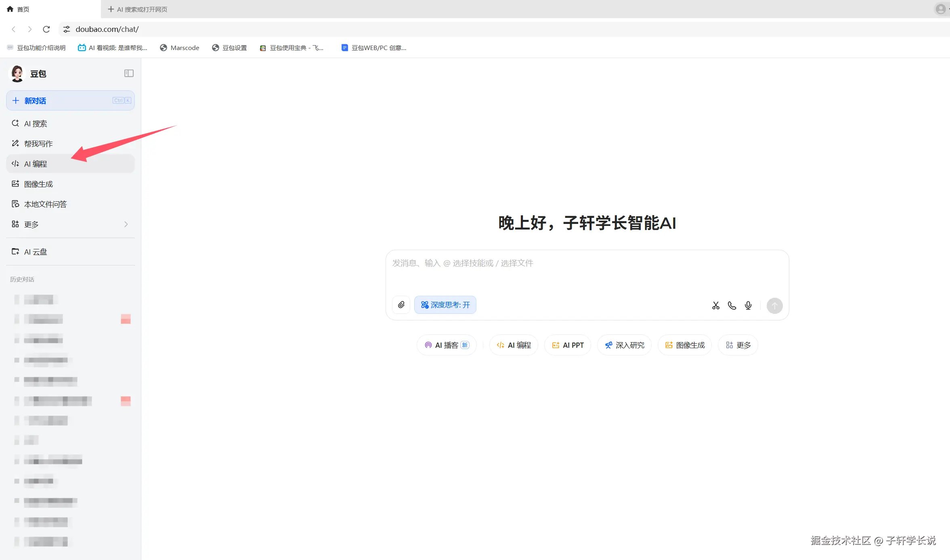Image resolution: width=950 pixels, height=560 pixels.
Task: Click the scissors screenshot icon
Action: tap(715, 305)
